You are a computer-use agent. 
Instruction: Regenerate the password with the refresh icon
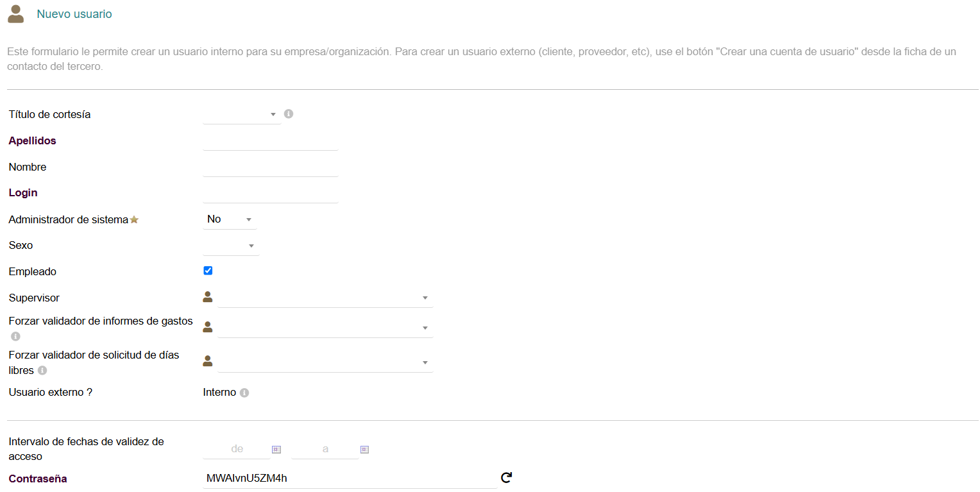click(x=506, y=478)
